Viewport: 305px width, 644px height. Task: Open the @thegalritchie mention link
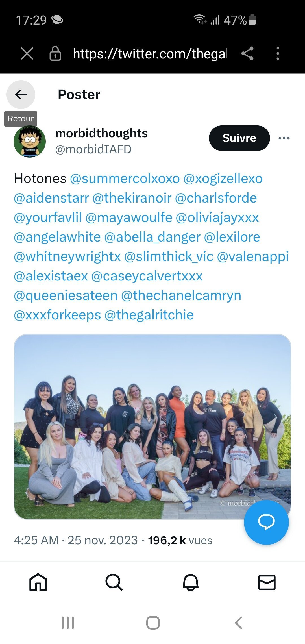(x=149, y=315)
